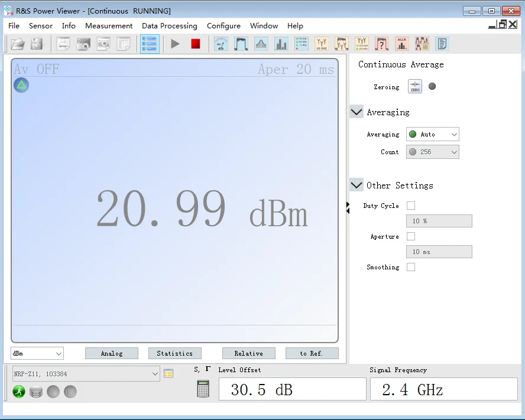The image size is (525, 420).
Task: Click the stacked disks status icon
Action: pos(36,391)
